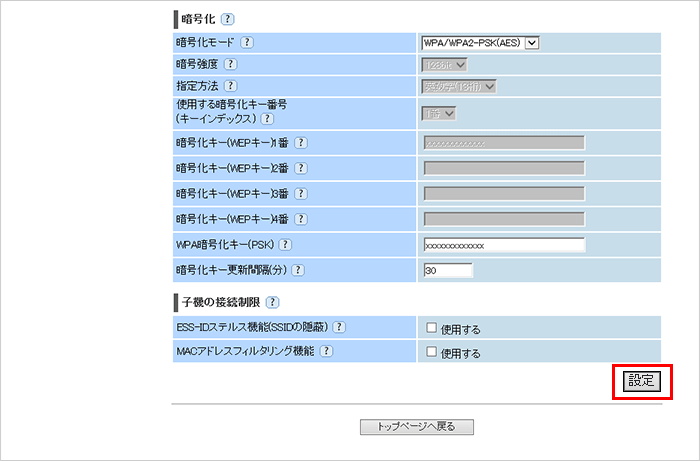
Task: Open the 暗号強度 dropdown
Action: (x=445, y=65)
